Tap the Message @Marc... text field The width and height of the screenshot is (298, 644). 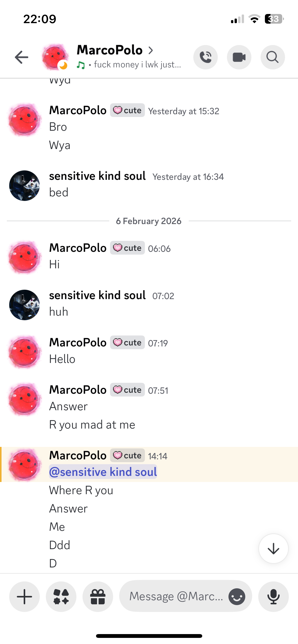(x=176, y=596)
